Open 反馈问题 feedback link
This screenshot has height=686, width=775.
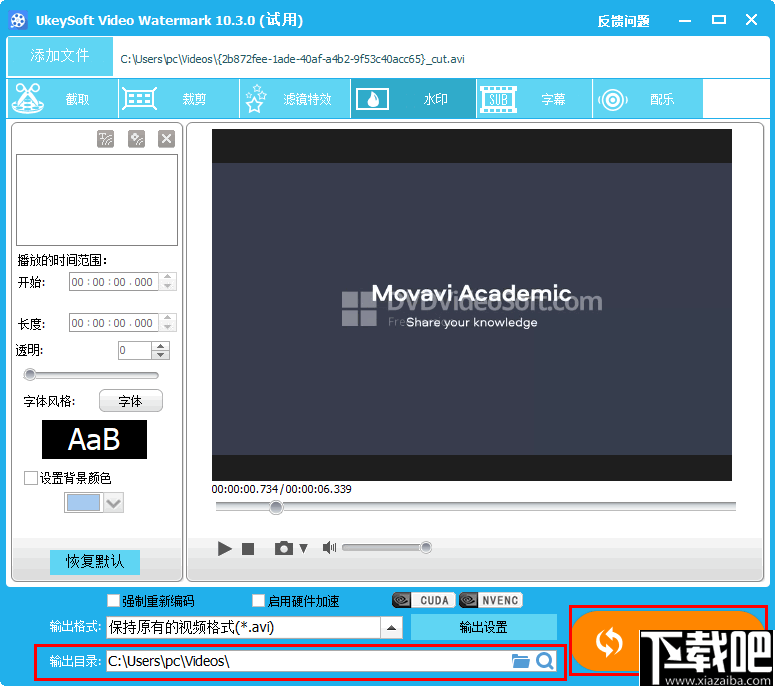[623, 21]
